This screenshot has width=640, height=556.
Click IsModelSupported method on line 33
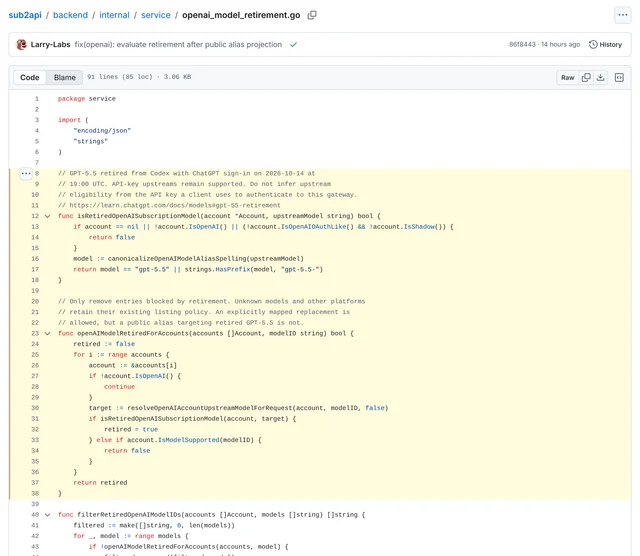tap(189, 440)
